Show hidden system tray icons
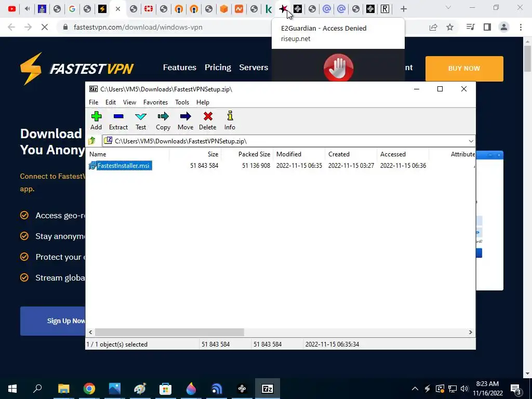This screenshot has height=399, width=532. click(x=415, y=389)
